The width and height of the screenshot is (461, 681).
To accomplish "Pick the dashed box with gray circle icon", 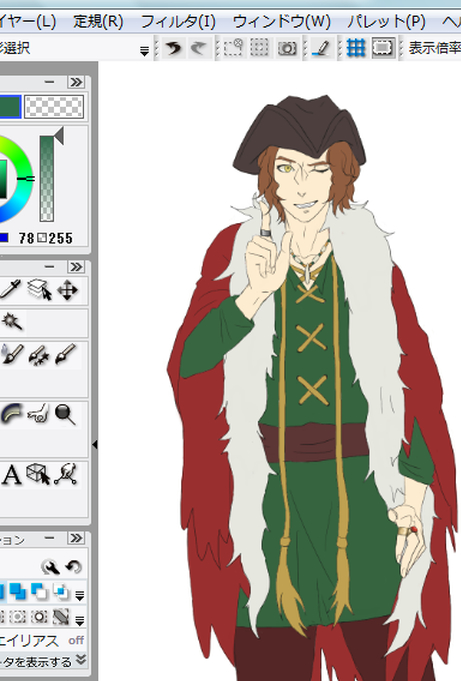I will pos(18,617).
